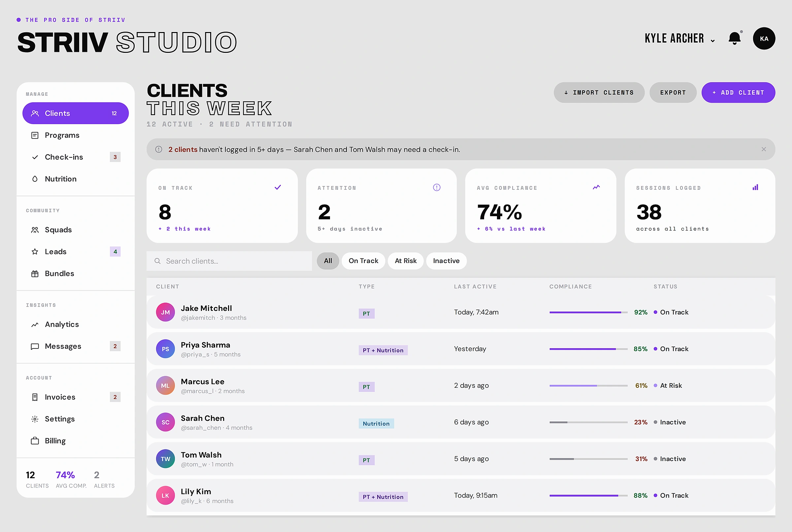The image size is (792, 532).
Task: Filter clients by Inactive
Action: tap(446, 261)
